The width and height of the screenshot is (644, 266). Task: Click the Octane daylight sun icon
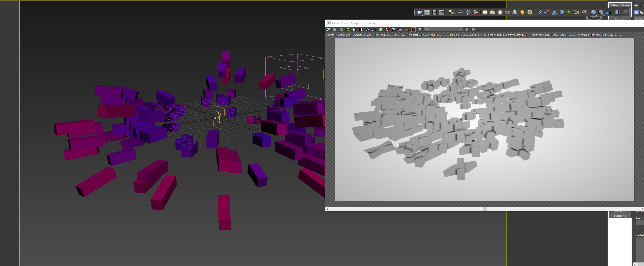tap(522, 12)
